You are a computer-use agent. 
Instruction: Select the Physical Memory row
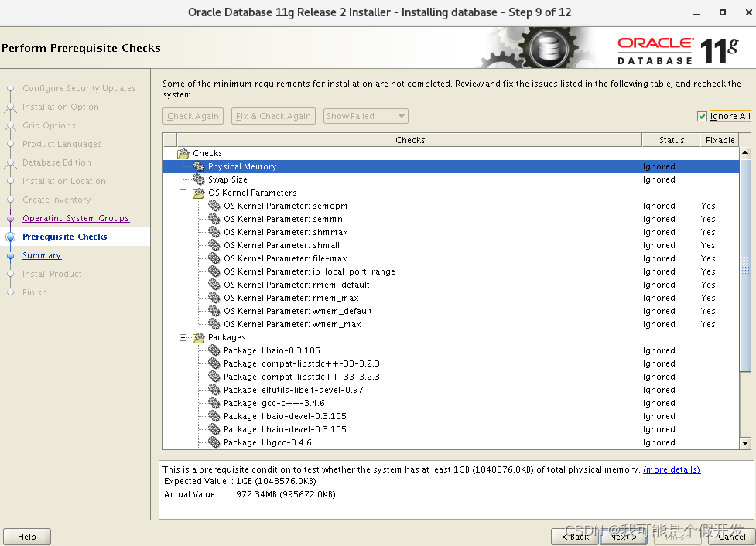click(451, 166)
